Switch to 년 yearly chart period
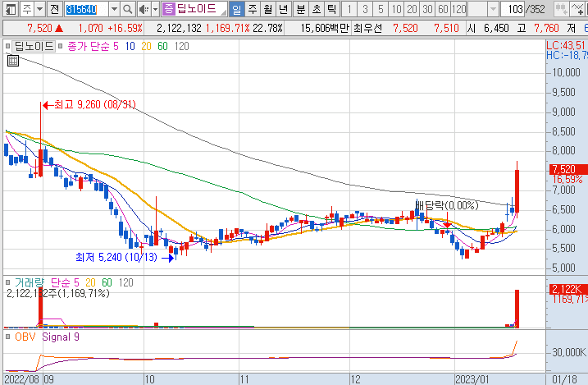This screenshot has width=588, height=385. pos(284,9)
